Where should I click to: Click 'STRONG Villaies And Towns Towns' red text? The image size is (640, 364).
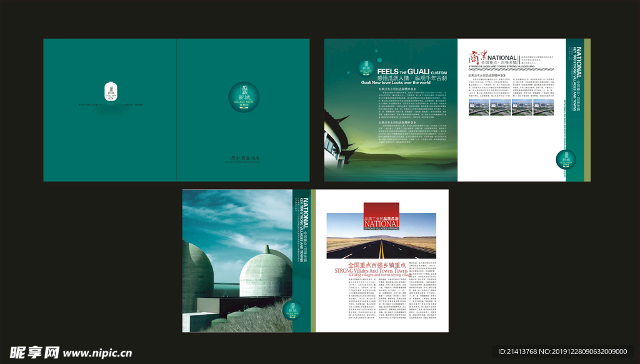(x=371, y=270)
